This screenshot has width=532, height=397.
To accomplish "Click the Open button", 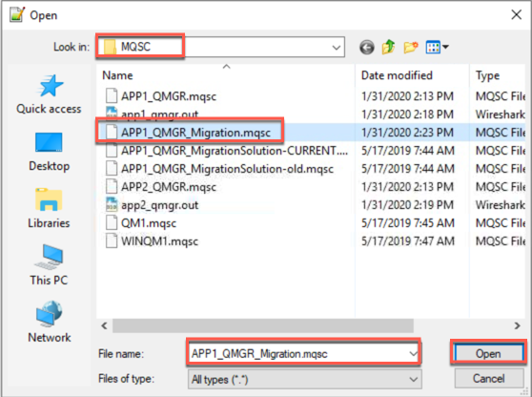I will pyautogui.click(x=488, y=353).
